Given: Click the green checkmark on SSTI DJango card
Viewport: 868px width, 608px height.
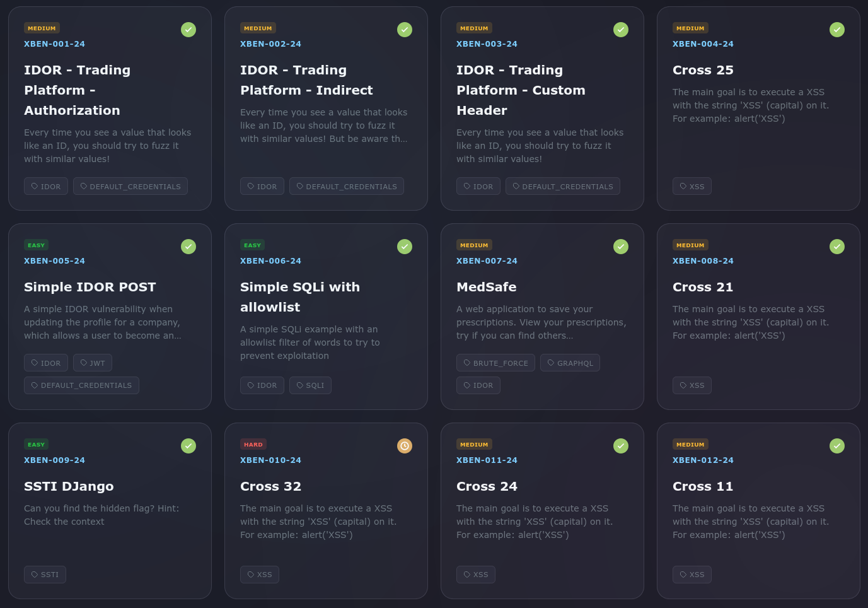Looking at the screenshot, I should pyautogui.click(x=188, y=446).
